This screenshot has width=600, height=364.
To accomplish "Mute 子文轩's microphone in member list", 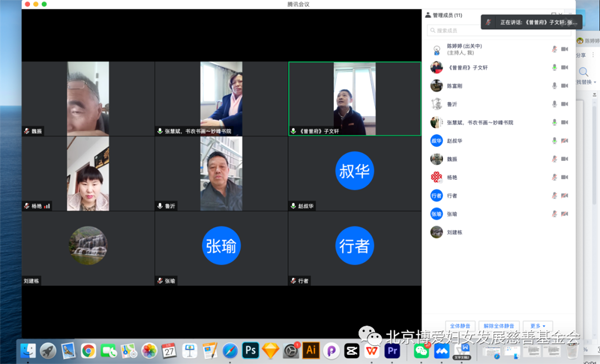I will (554, 67).
